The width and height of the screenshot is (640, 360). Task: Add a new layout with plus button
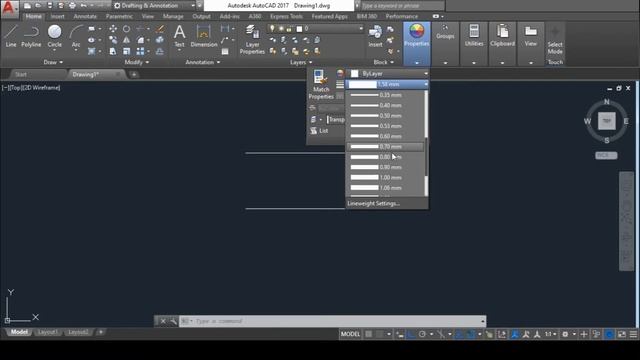tap(101, 332)
